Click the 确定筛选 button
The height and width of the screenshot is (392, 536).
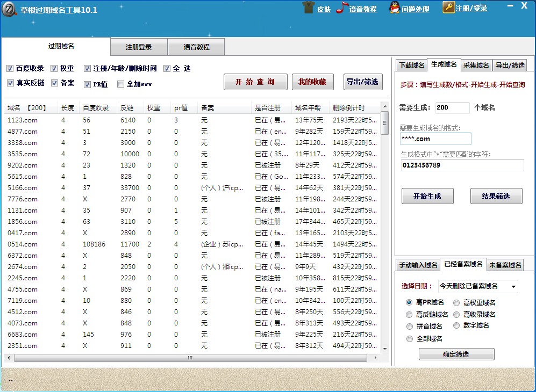click(456, 354)
